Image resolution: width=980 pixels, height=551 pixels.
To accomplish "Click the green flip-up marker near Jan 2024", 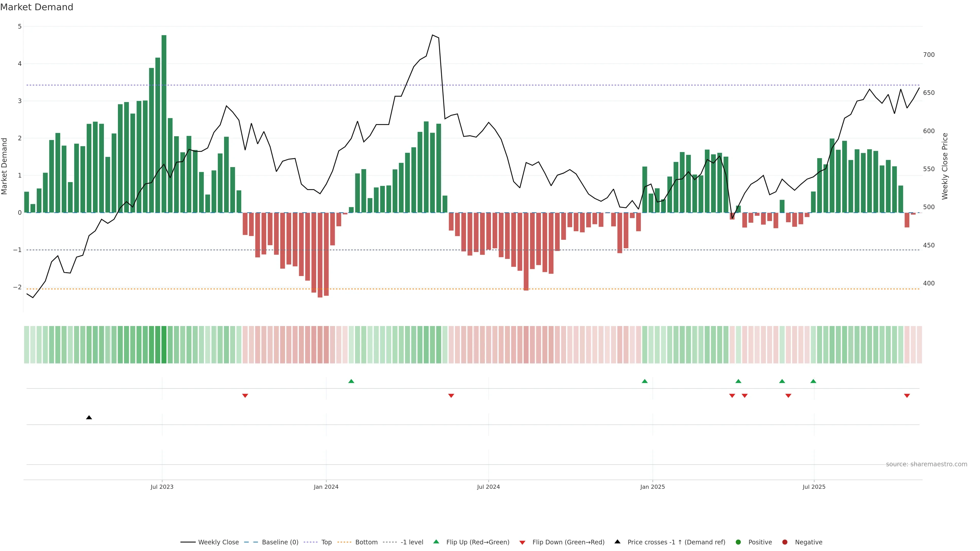I will click(351, 381).
